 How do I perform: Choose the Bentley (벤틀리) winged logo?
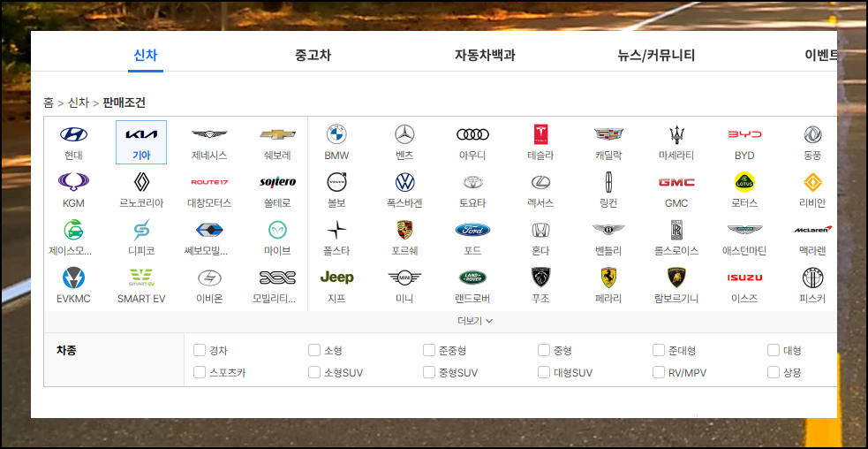click(x=609, y=230)
